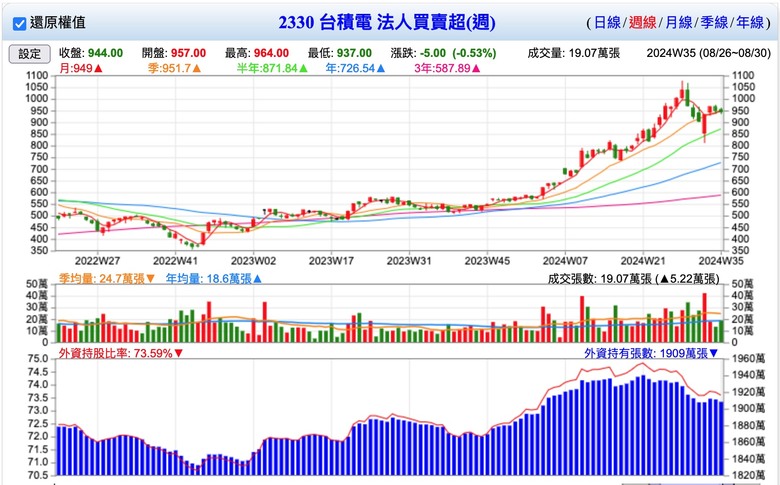Click the 半年:871.84 moving average label

[272, 68]
